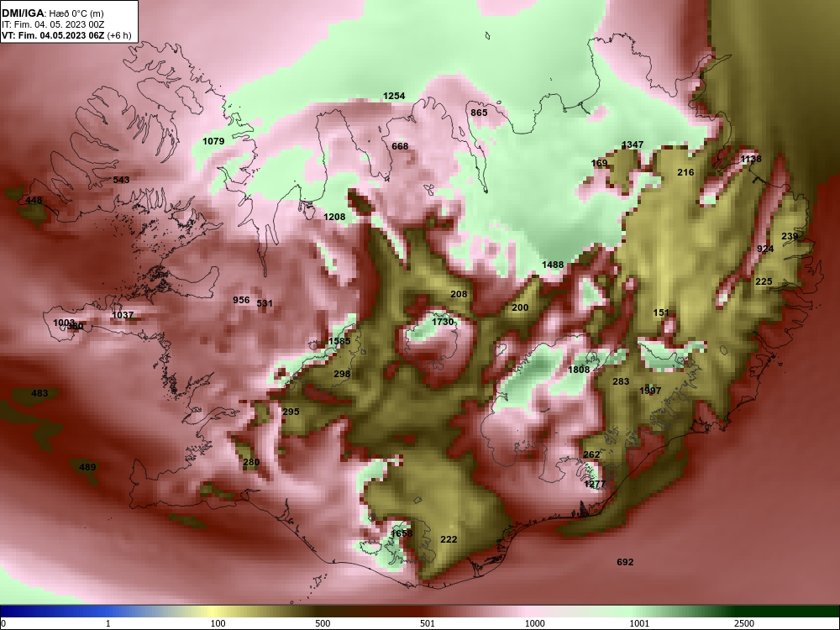
Task: Select the 169 value label
Action: [599, 164]
